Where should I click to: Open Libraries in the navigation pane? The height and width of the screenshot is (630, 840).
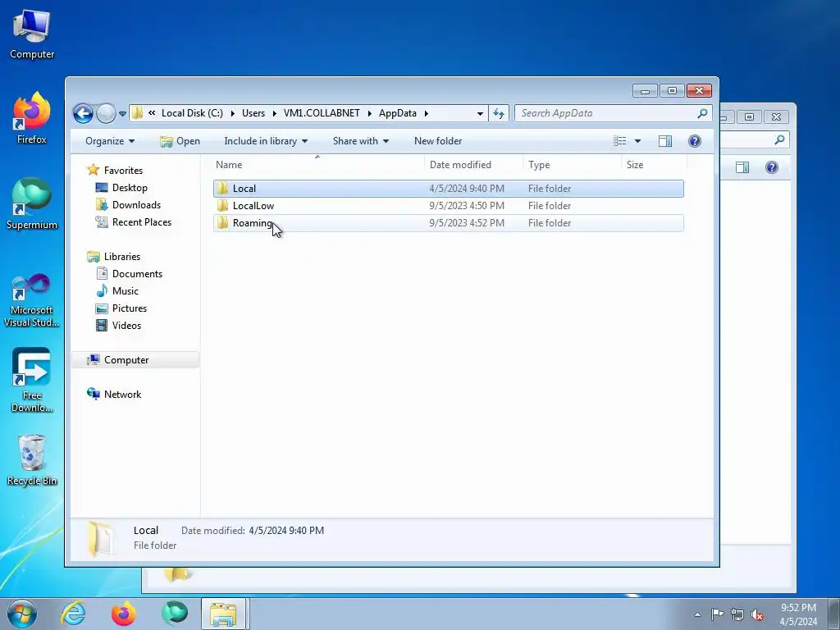[x=122, y=257]
